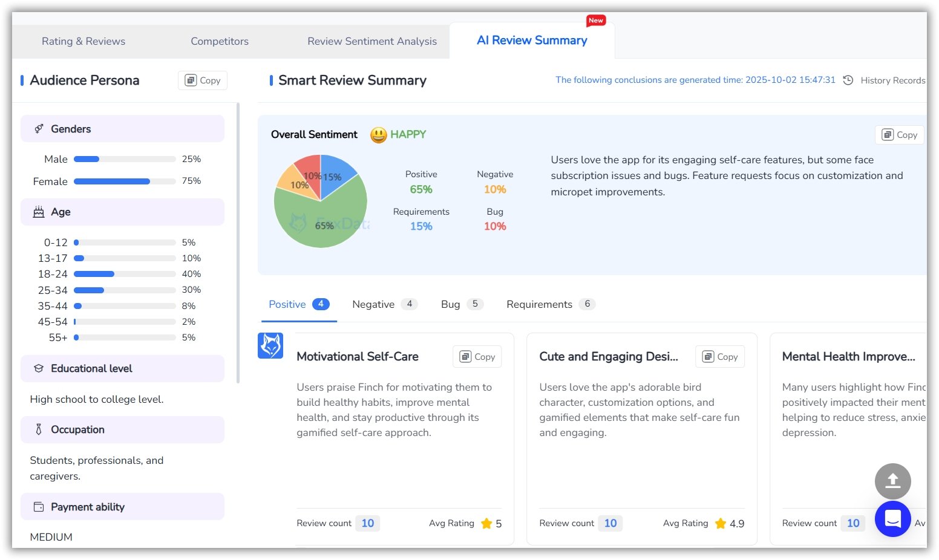Click the History Records clock icon

click(848, 80)
